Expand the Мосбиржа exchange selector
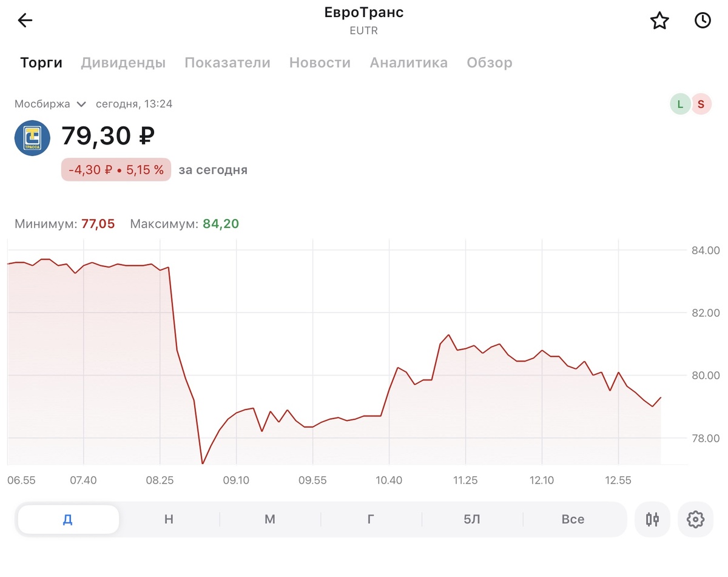 click(x=51, y=104)
